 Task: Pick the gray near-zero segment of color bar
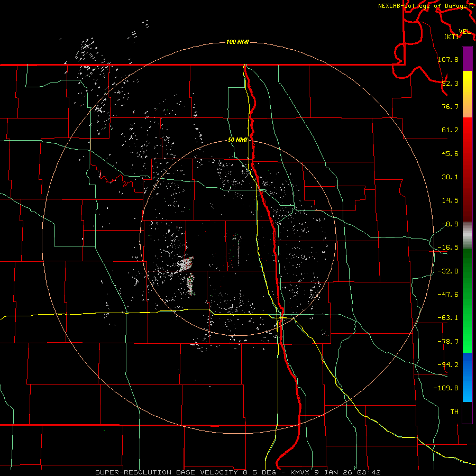point(467,235)
